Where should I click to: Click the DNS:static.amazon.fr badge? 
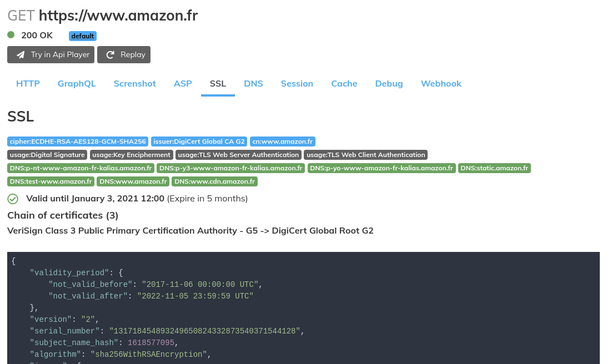pos(494,168)
